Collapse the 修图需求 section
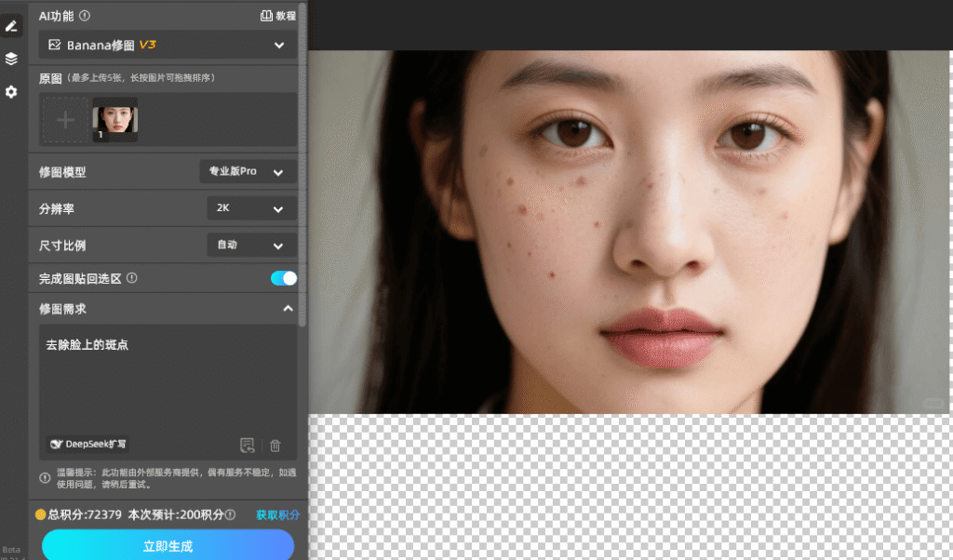Image resolution: width=953 pixels, height=560 pixels. coord(288,308)
